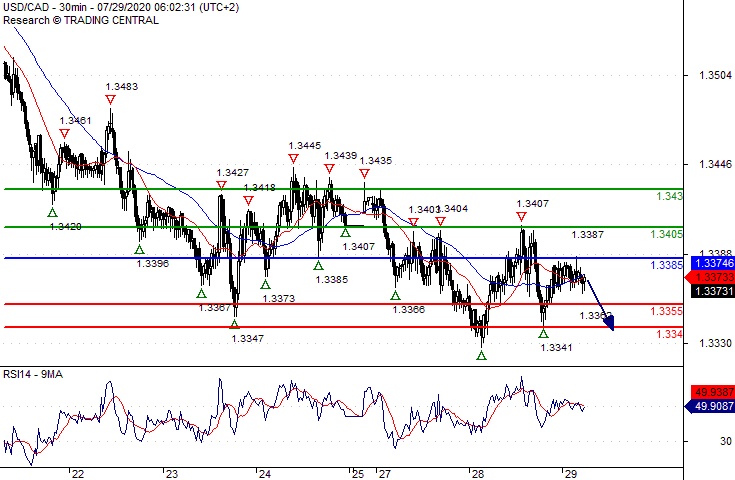The width and height of the screenshot is (735, 480).
Task: Select the blue 49.9087 RSI value tag
Action: tap(711, 406)
